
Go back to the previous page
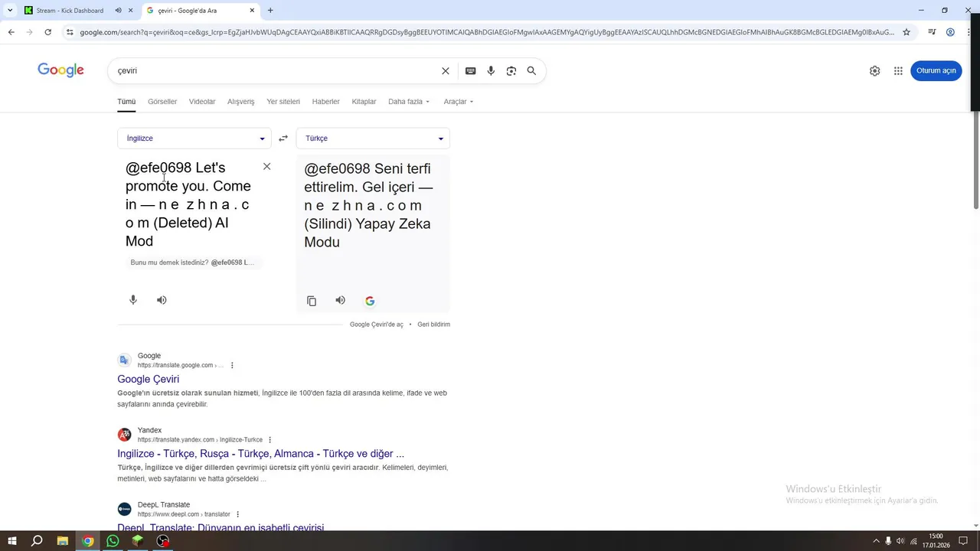point(11,32)
